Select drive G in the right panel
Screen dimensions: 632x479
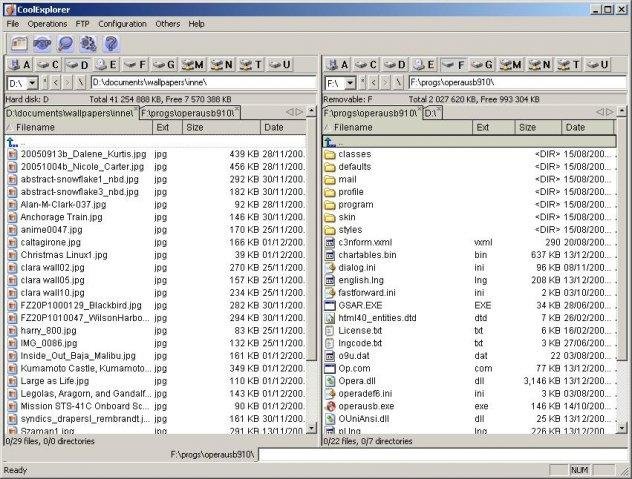[482, 65]
